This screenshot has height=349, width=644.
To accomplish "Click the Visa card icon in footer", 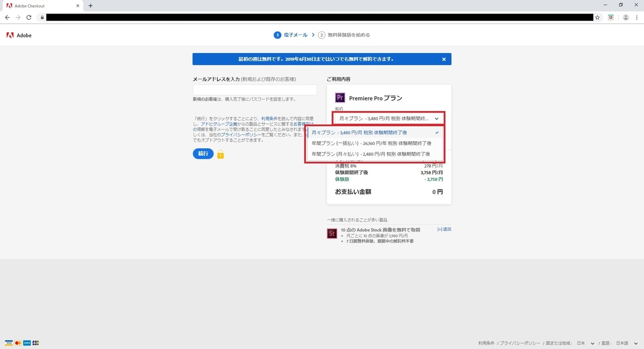I will coord(8,343).
